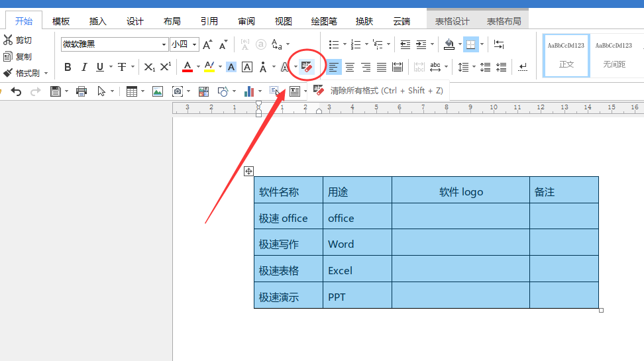Click the table cell 极速写作
The image size is (644, 361).
coord(288,244)
